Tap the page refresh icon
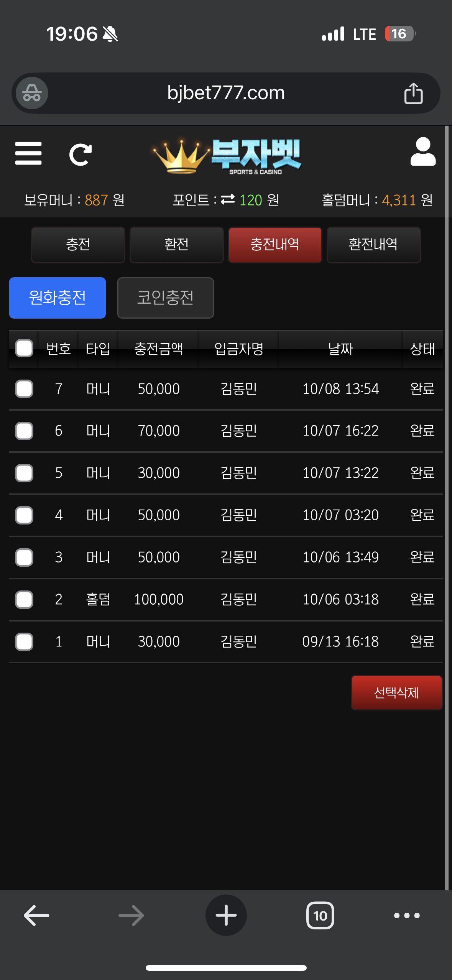 click(x=81, y=155)
